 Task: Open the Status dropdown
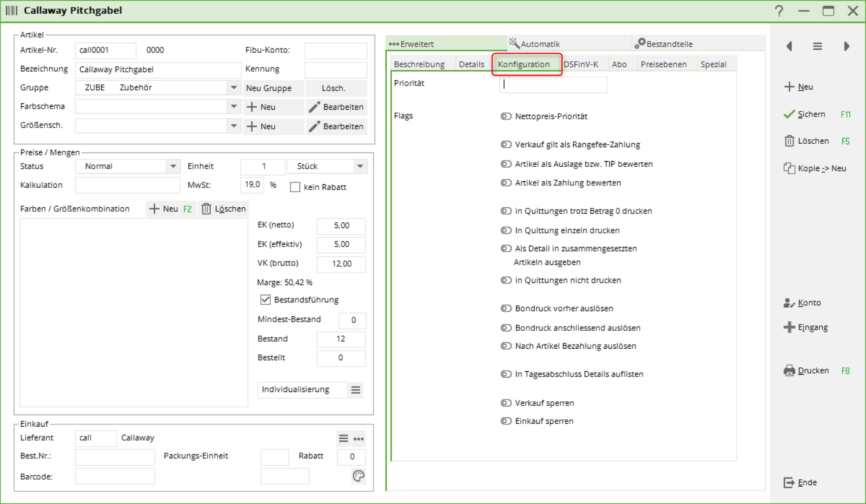click(173, 166)
